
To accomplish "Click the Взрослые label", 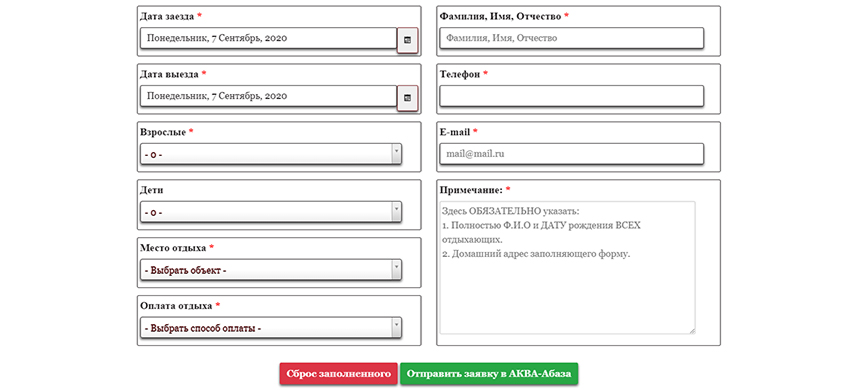I will click(x=163, y=132).
